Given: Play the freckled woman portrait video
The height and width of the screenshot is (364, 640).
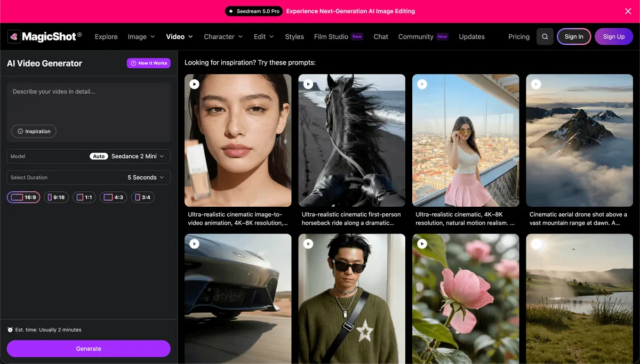Looking at the screenshot, I should pos(195,84).
